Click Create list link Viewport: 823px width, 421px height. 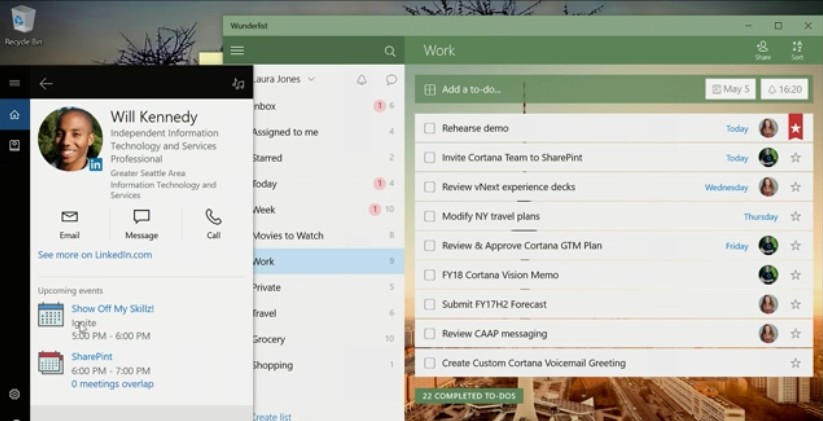click(272, 417)
